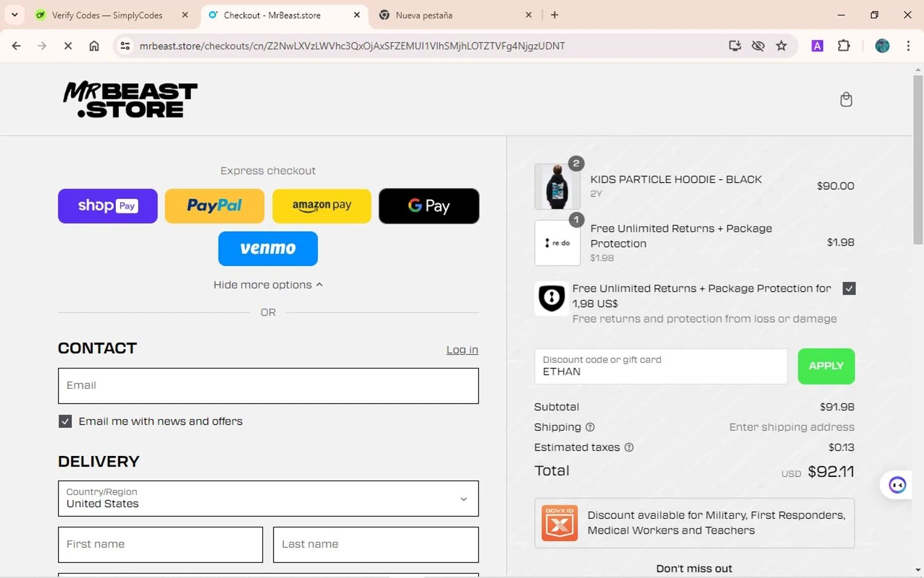Uncheck Free Unlimited Returns package protection

click(849, 288)
